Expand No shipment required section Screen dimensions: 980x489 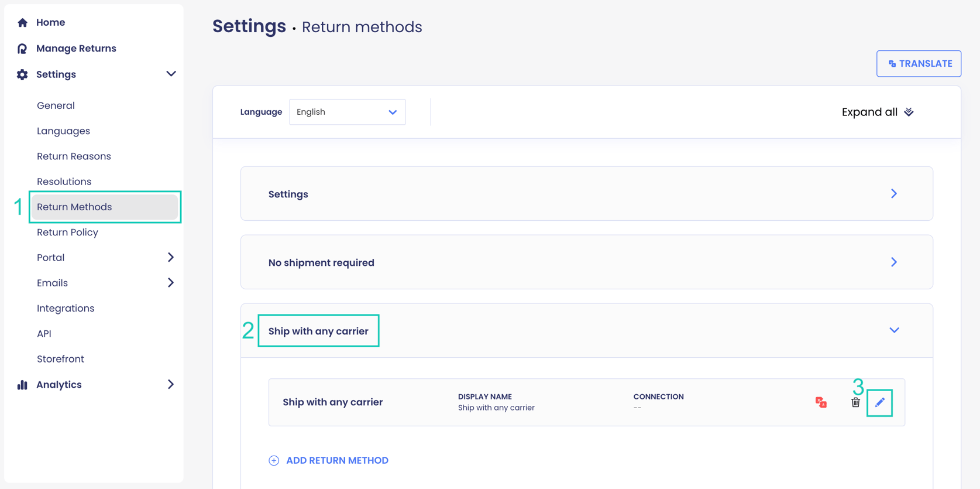(x=893, y=262)
